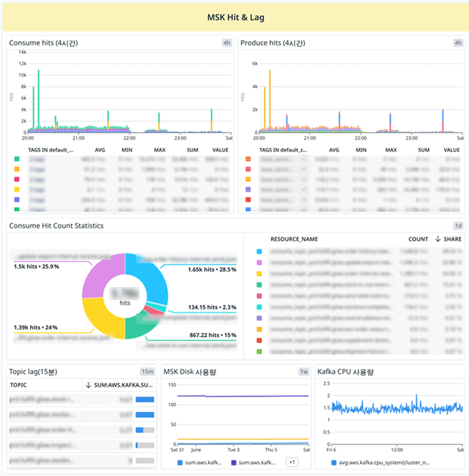This screenshot has width=469, height=476.
Task: Click the '1.39k hits • 24%' donut label
Action: tap(35, 327)
